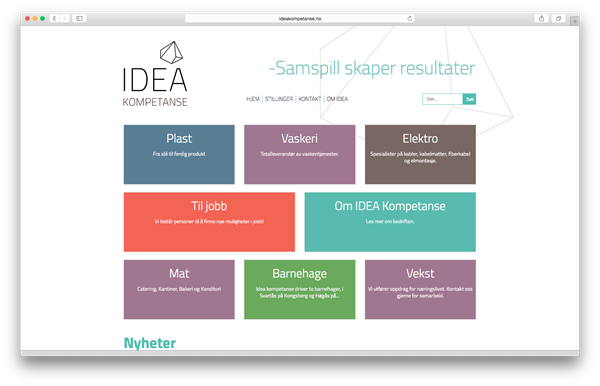The image size is (600, 386).
Task: Submit search with the teal Søk button
Action: [x=470, y=99]
